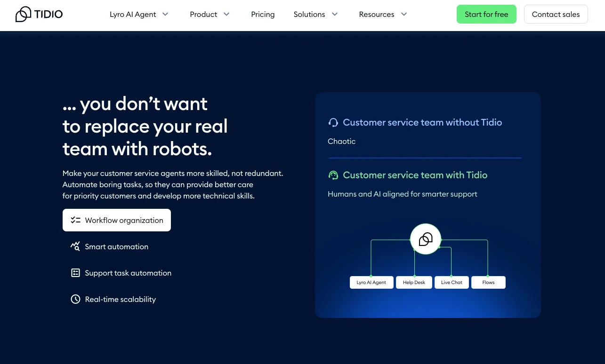Select the Support task automation tab
Screen dimensions: 605x364
pos(121,273)
